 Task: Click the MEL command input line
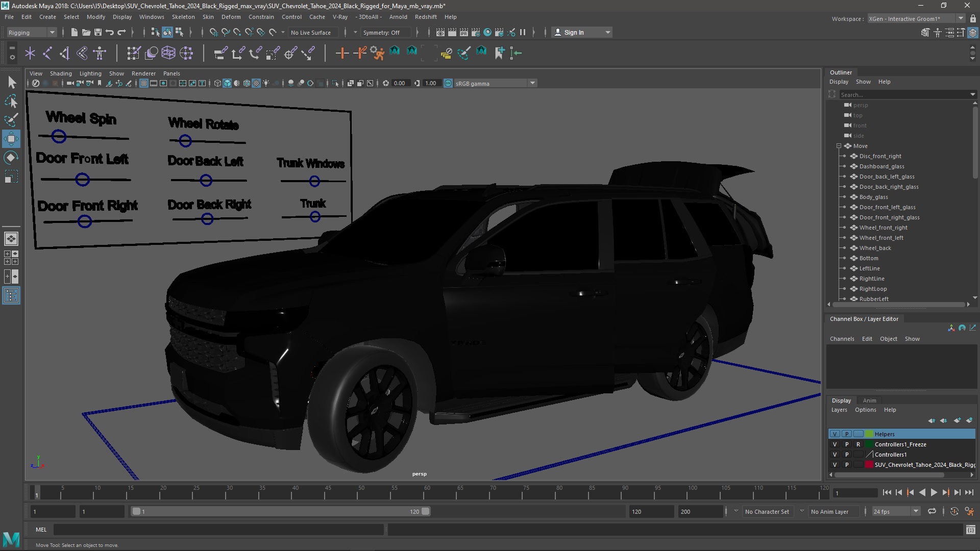(218, 530)
